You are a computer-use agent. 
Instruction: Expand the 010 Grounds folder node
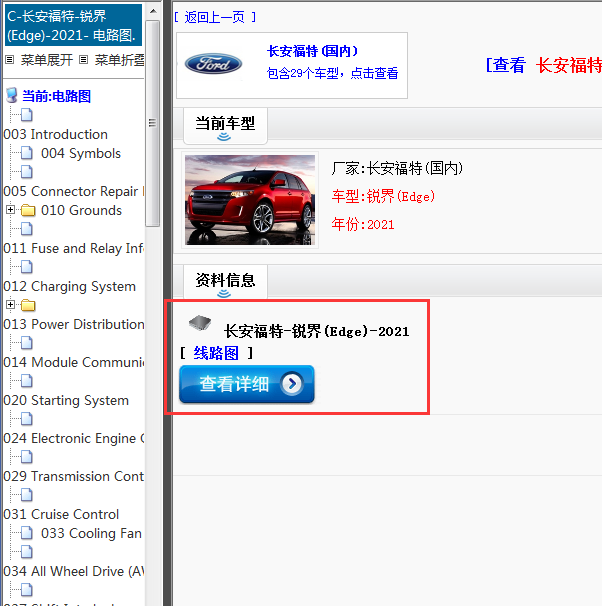click(10, 210)
